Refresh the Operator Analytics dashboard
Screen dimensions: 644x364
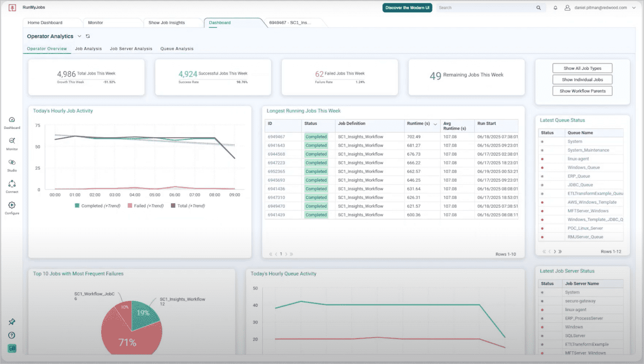pos(87,36)
